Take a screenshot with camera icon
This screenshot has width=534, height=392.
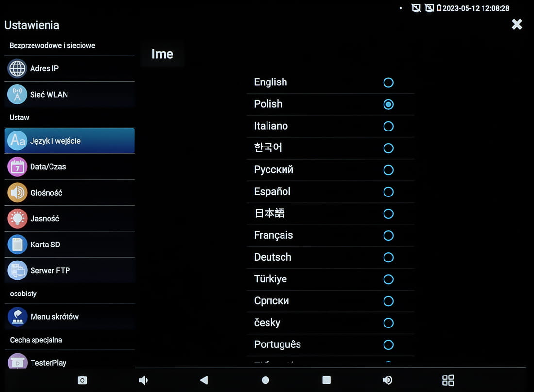coord(83,380)
